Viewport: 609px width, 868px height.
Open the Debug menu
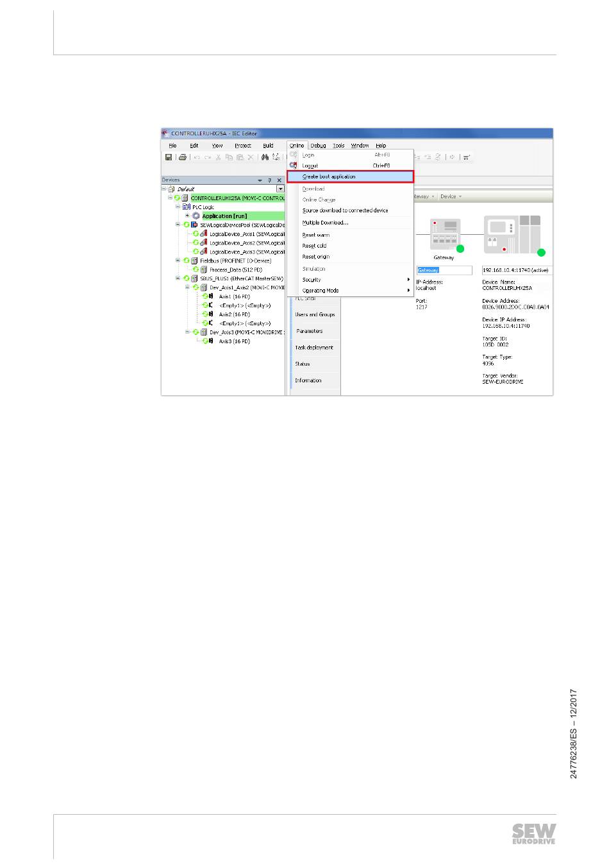coord(318,146)
